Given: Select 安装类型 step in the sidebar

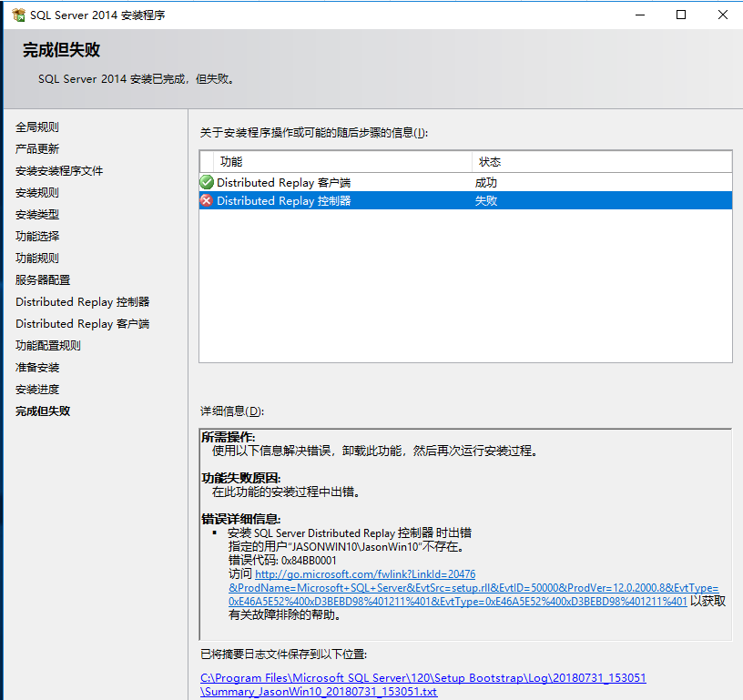Looking at the screenshot, I should pyautogui.click(x=37, y=214).
